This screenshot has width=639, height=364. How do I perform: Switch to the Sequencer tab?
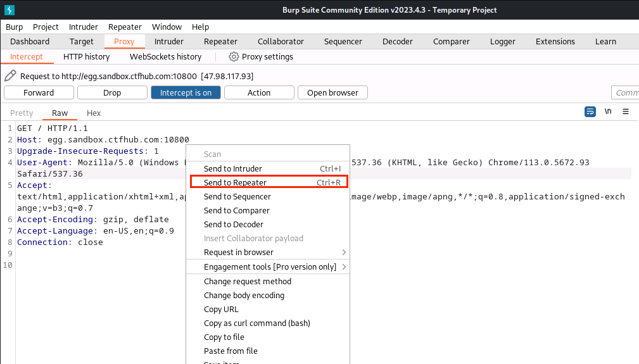pos(343,42)
